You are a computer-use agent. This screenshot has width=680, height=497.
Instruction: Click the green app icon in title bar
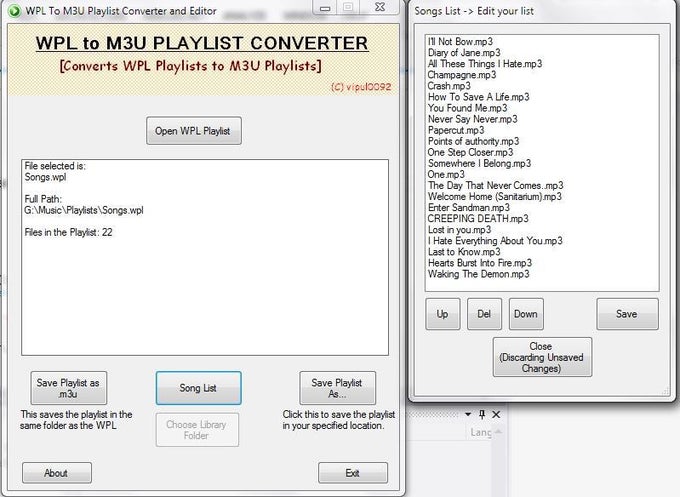pyautogui.click(x=14, y=10)
